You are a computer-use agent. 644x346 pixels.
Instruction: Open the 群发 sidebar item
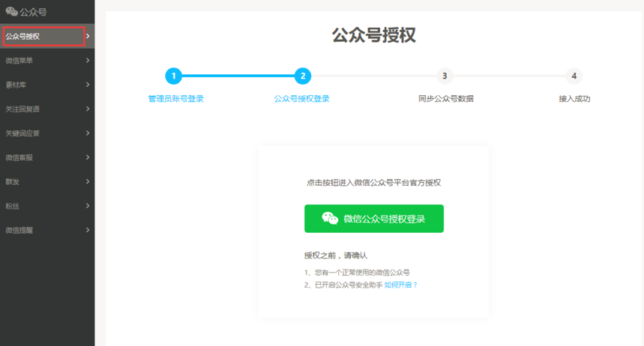coord(47,181)
